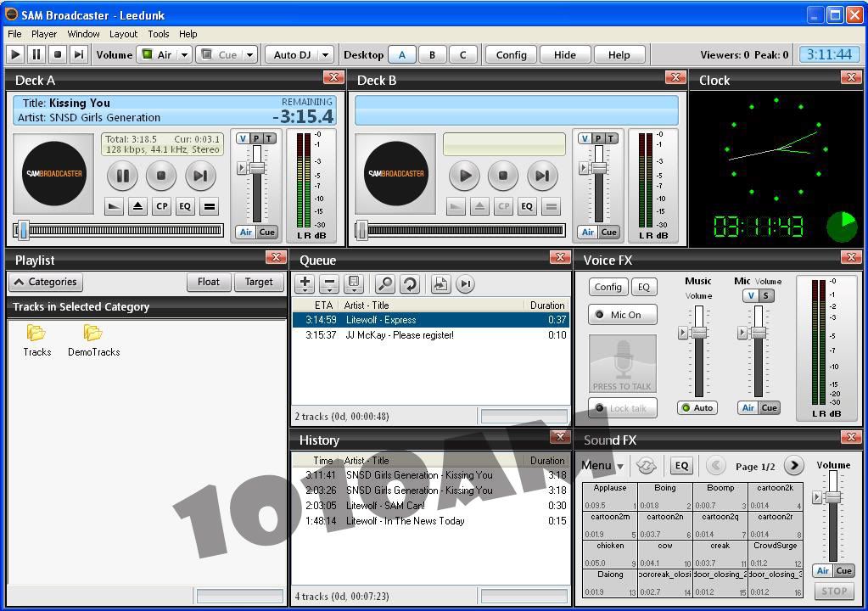Search Queue with the magnifier icon
Viewport: 868px width, 611px height.
[x=384, y=284]
